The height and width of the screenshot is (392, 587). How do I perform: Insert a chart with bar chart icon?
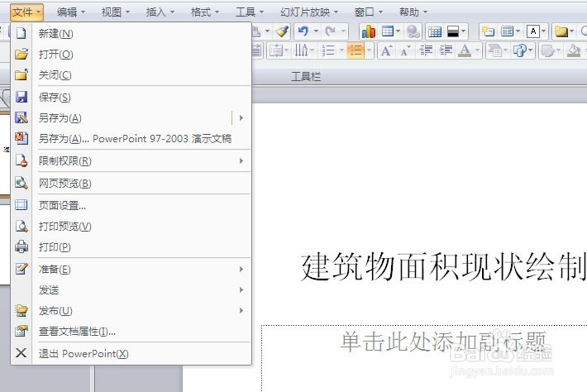[x=369, y=31]
